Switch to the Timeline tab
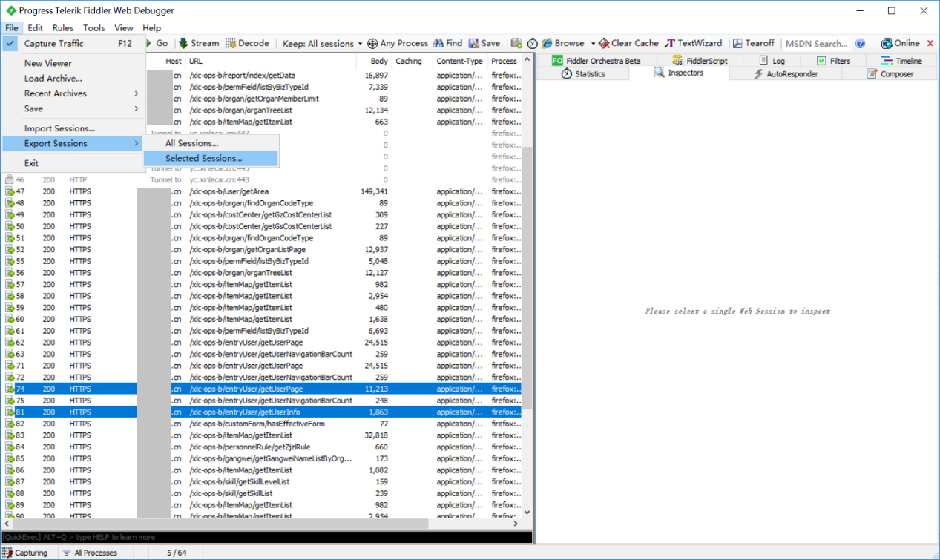Viewport: 940px width, 560px height. (x=901, y=61)
